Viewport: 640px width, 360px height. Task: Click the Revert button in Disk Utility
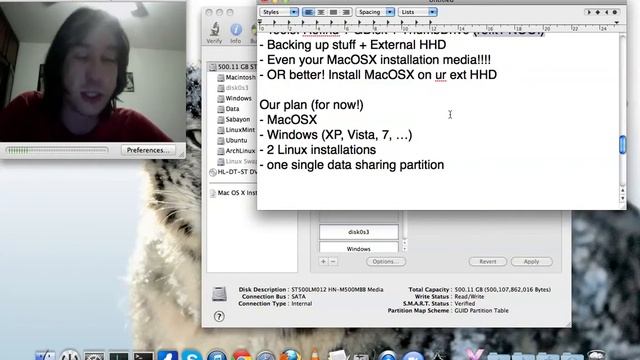488,261
